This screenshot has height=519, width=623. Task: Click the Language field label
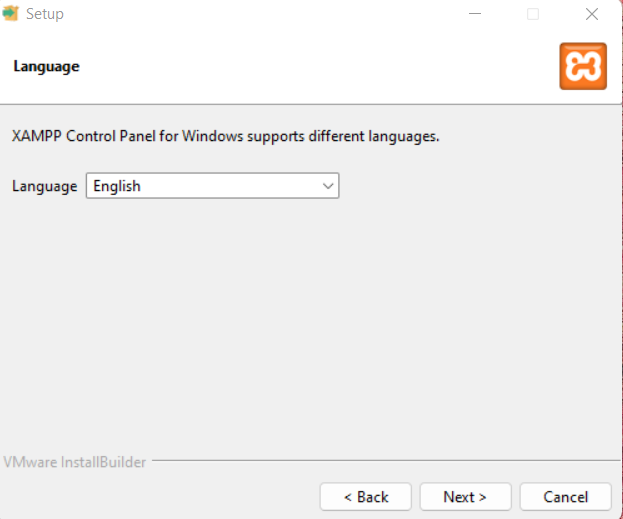coord(44,186)
